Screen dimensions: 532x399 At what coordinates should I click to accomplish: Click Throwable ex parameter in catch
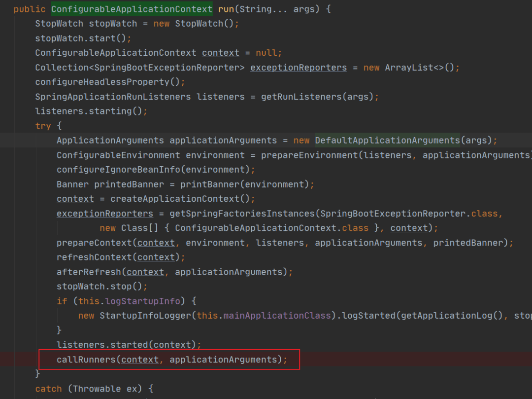(x=105, y=389)
